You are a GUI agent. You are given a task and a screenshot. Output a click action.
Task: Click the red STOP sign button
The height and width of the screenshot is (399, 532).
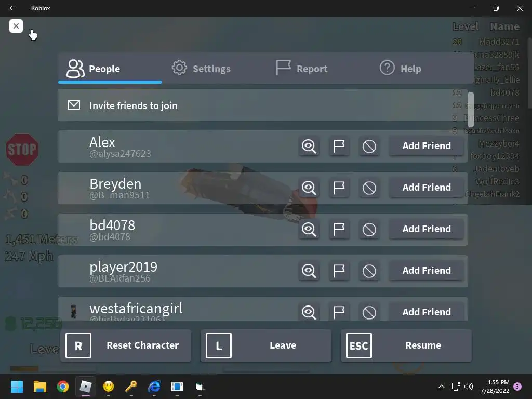22,149
